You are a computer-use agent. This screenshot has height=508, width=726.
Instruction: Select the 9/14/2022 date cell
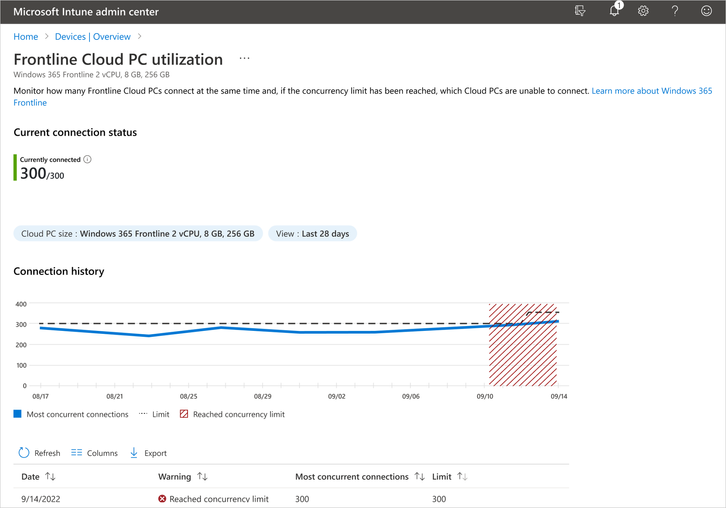tap(41, 499)
